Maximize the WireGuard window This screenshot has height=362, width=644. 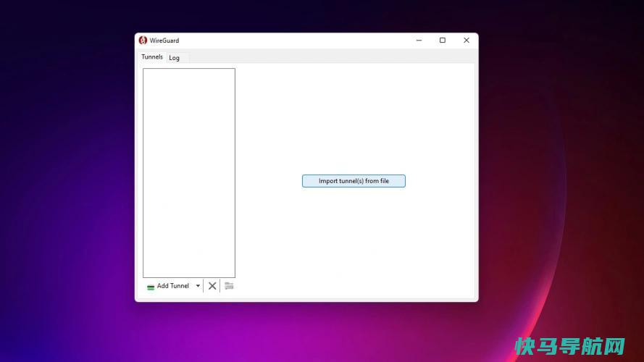click(x=443, y=41)
